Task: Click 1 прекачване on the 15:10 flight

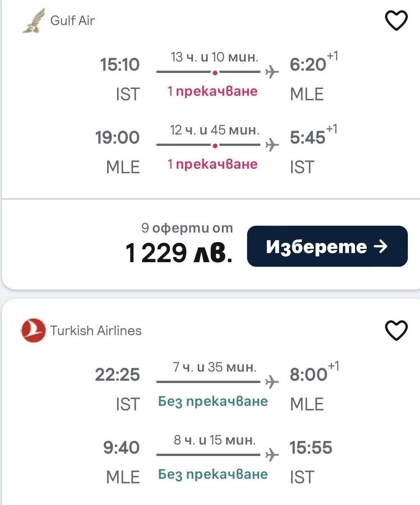Action: point(213,91)
